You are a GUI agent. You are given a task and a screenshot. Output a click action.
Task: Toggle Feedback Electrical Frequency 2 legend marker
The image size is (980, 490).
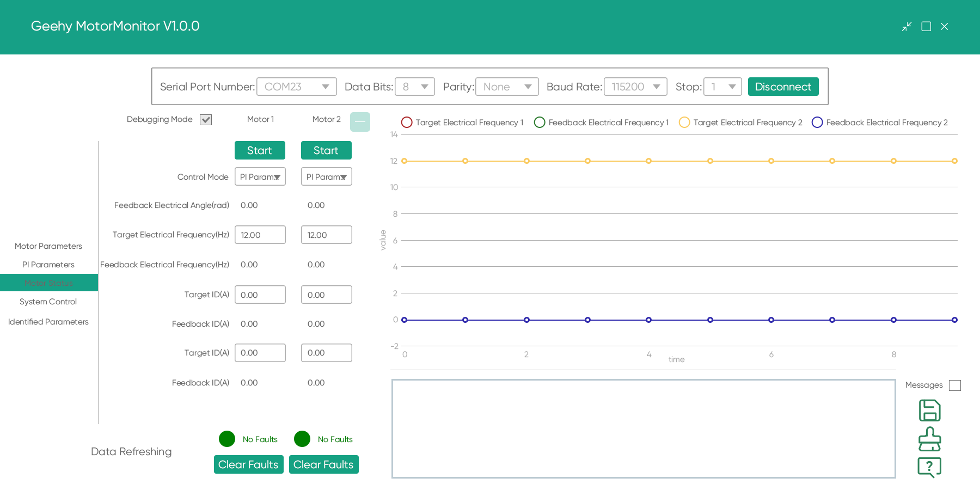[817, 122]
